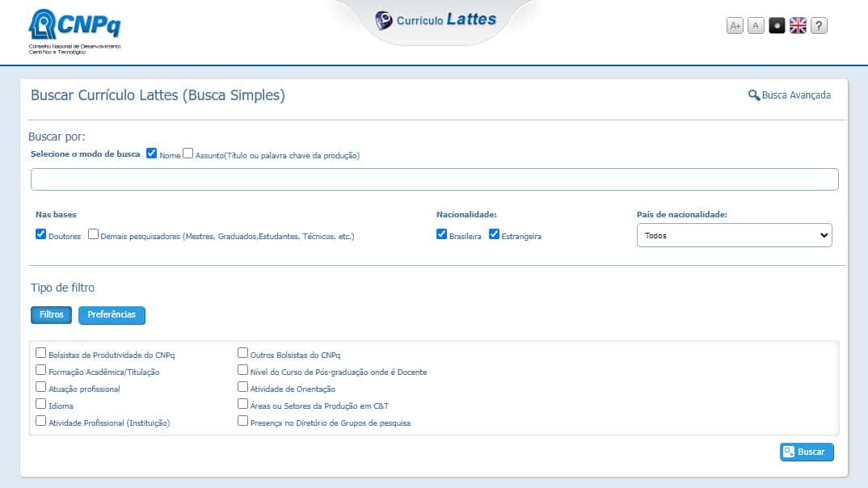The width and height of the screenshot is (868, 488).
Task: Open Busca Avançada link
Action: click(790, 95)
